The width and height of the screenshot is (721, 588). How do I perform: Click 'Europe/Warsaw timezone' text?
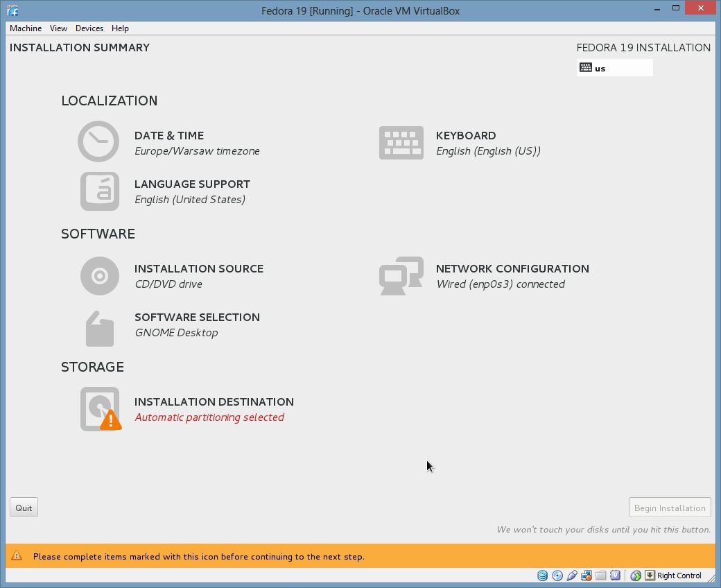(197, 150)
